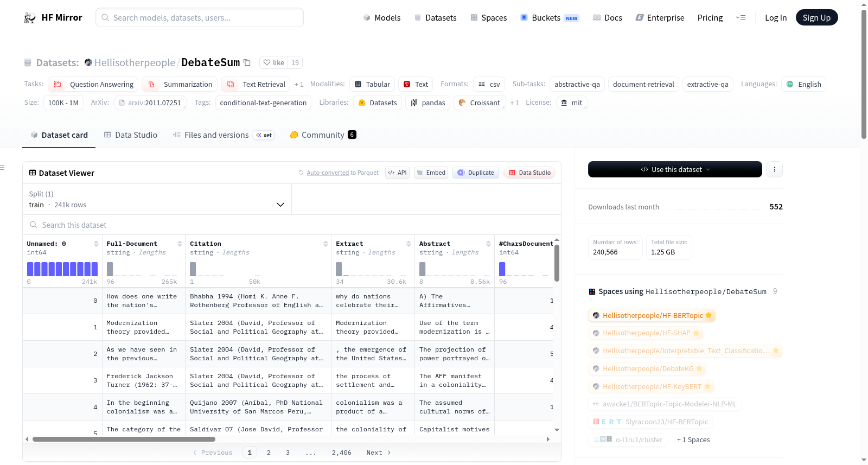Click the left sidebar collapse handle icon
Image resolution: width=868 pixels, height=465 pixels.
tap(2, 168)
